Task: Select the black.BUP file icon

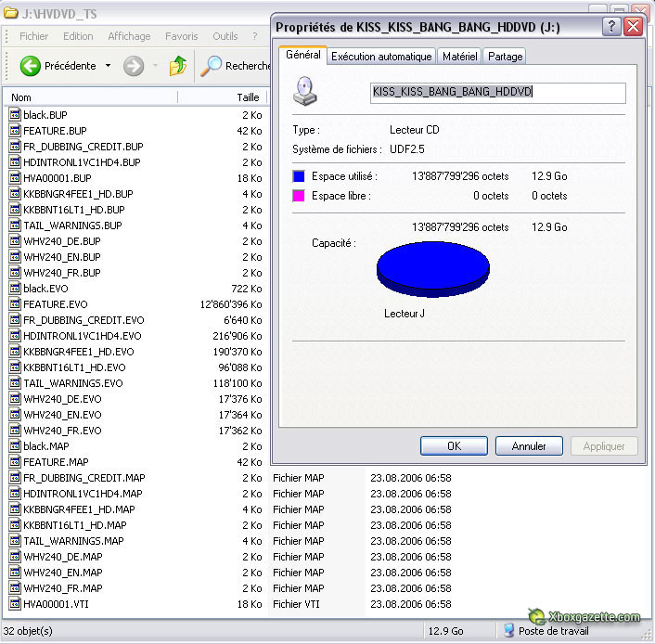Action: (x=15, y=115)
